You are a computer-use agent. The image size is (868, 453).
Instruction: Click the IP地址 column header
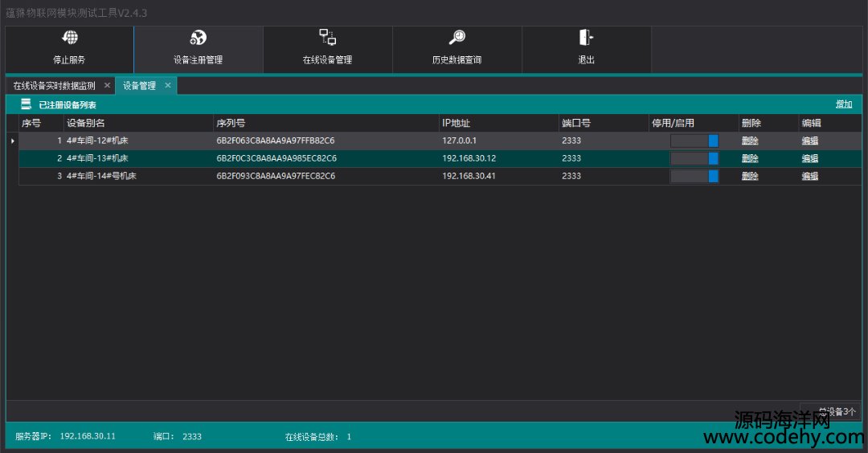499,123
